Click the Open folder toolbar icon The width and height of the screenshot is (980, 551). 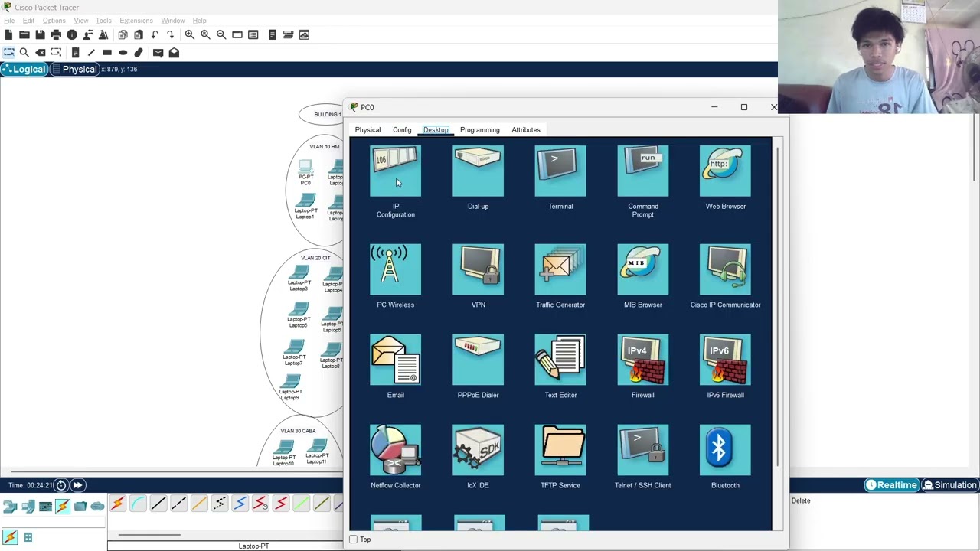coord(24,34)
